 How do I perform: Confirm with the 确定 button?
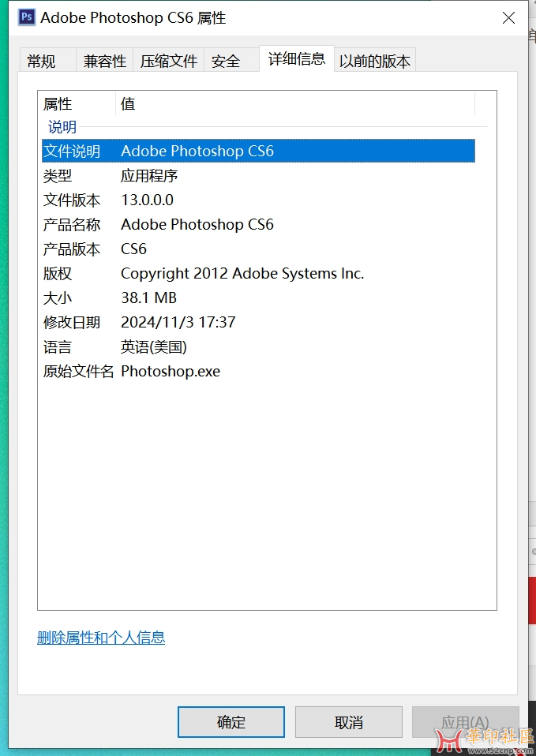coord(231,722)
